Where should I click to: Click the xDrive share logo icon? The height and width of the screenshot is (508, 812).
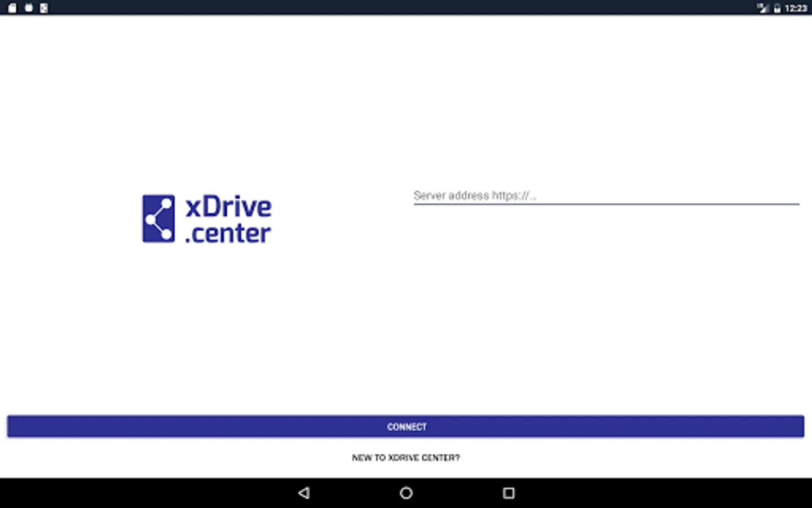158,219
